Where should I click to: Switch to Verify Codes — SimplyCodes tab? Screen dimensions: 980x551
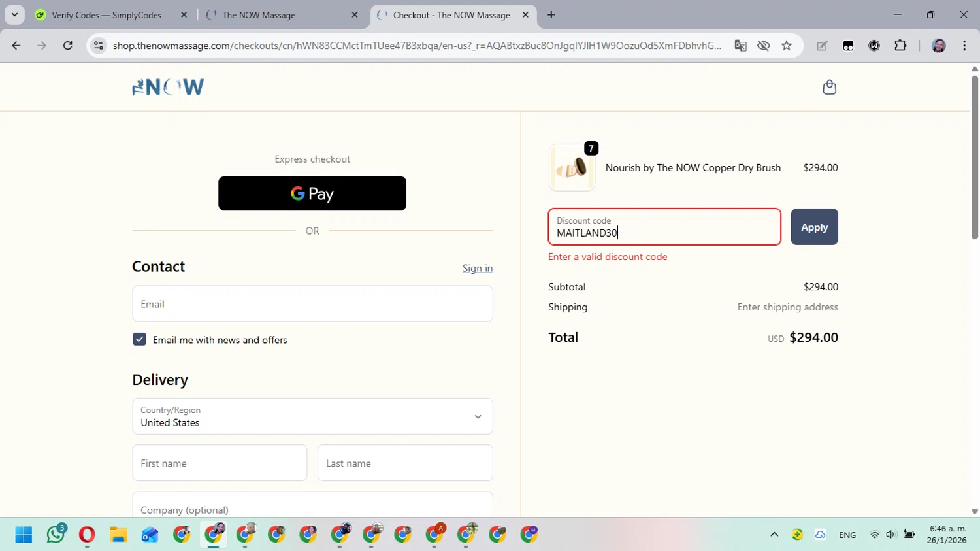(x=106, y=15)
